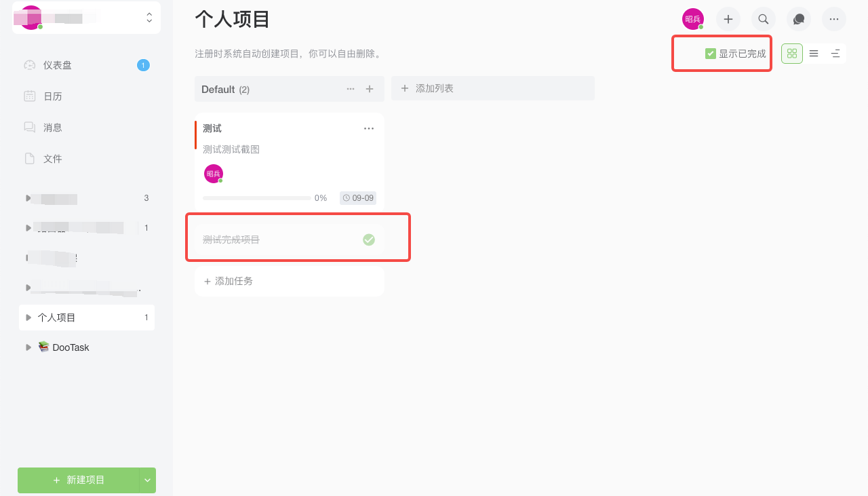This screenshot has height=496, width=868.
Task: Open the 测试 task card options menu
Action: [369, 128]
